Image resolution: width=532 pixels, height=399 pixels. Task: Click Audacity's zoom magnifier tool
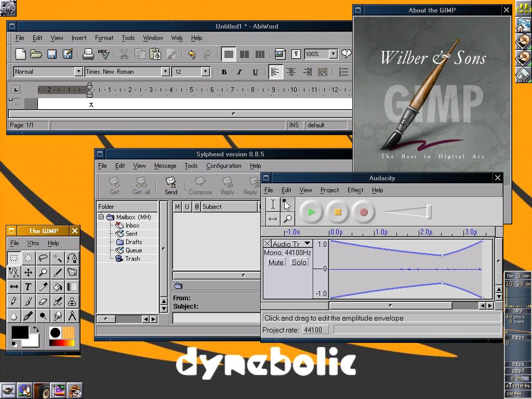287,219
